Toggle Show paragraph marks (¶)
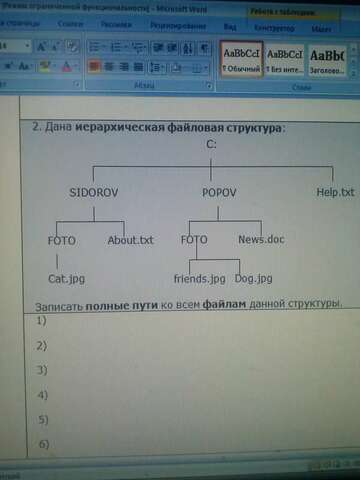360x480 pixels. click(205, 48)
